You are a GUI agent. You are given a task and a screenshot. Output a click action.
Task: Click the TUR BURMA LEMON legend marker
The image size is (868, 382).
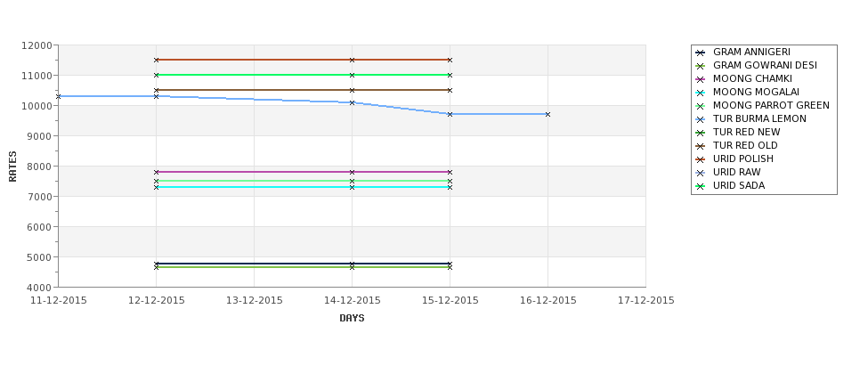pos(701,119)
